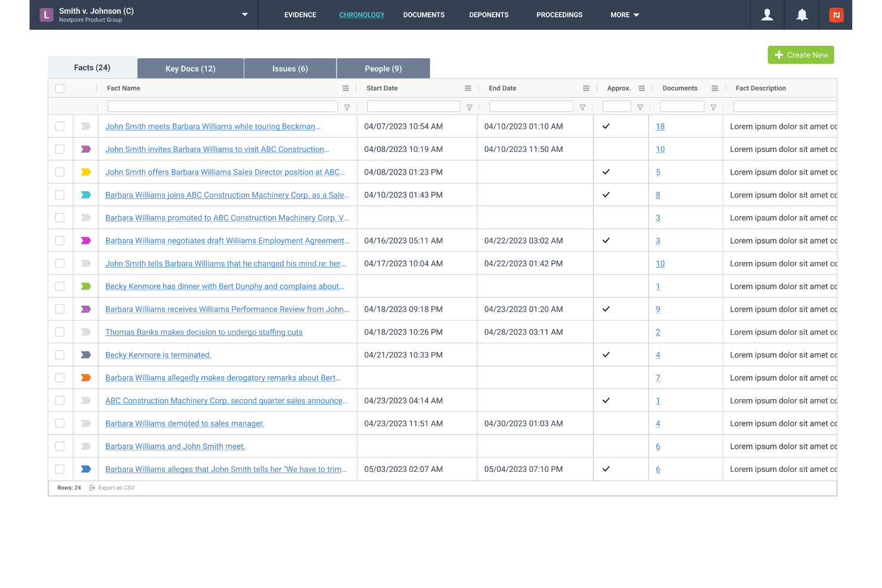The width and height of the screenshot is (882, 588).
Task: Click the Approx. filter funnel icon
Action: tap(640, 107)
